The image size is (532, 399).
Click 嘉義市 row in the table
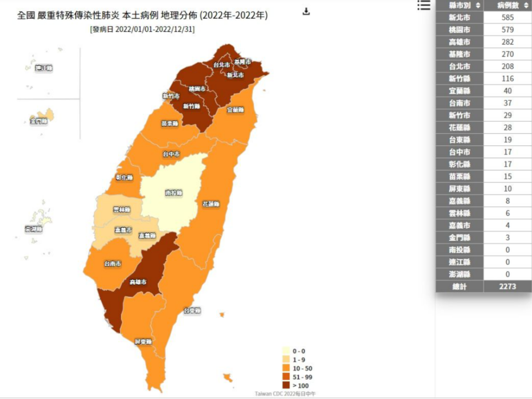483,225
